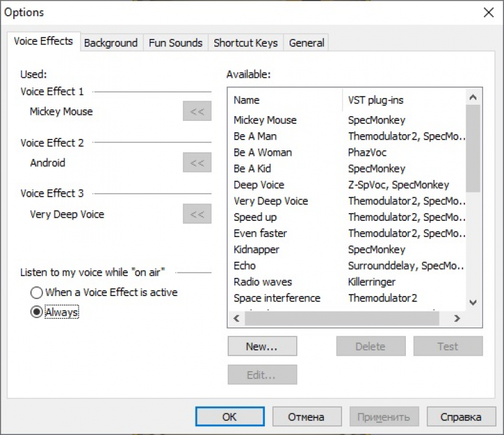Viewport: 504px width, 435px height.
Task: Open the Fun Sounds tab
Action: point(175,42)
